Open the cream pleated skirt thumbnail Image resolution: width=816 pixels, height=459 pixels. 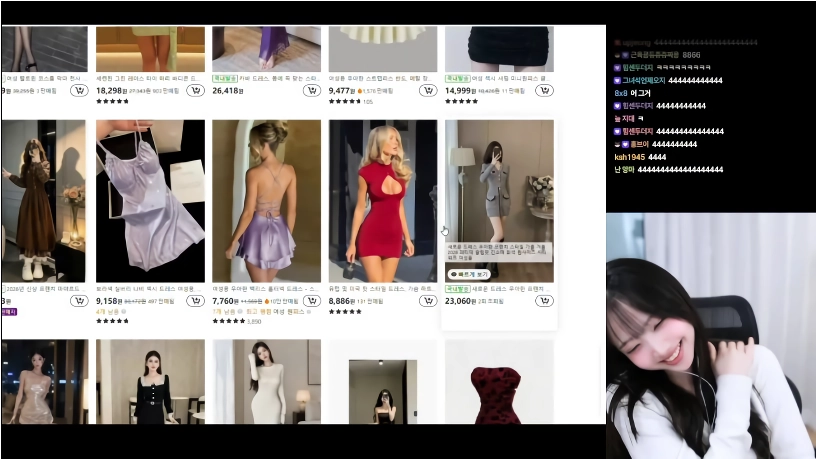383,49
